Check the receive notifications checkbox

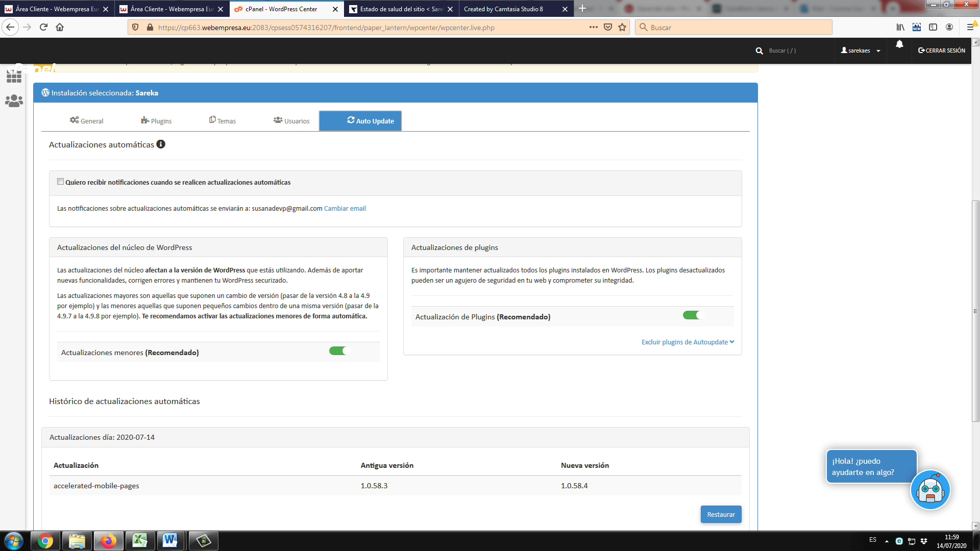(60, 182)
